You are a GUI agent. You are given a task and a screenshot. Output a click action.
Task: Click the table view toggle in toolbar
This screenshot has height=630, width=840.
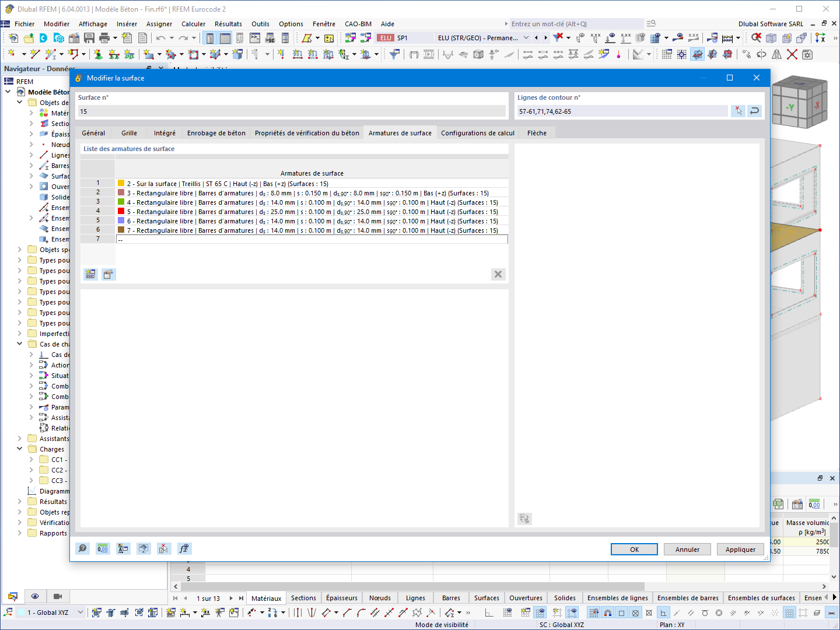[225, 38]
